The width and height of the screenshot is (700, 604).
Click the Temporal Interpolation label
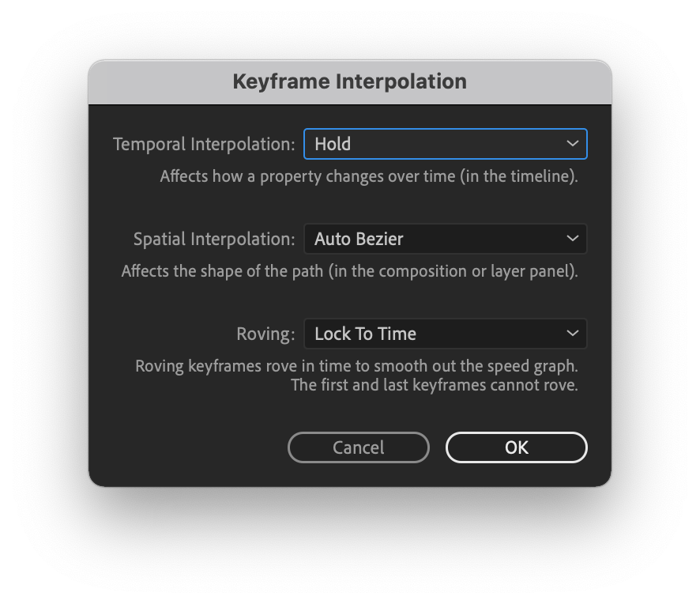pos(204,145)
